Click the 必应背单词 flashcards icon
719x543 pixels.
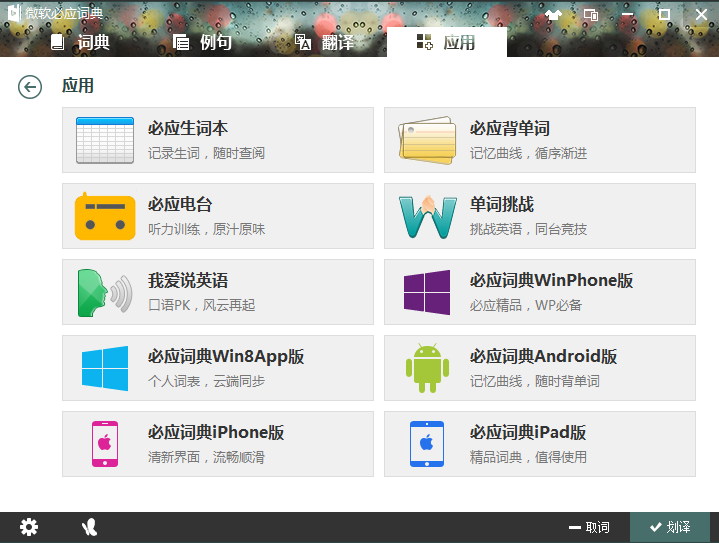(x=427, y=140)
